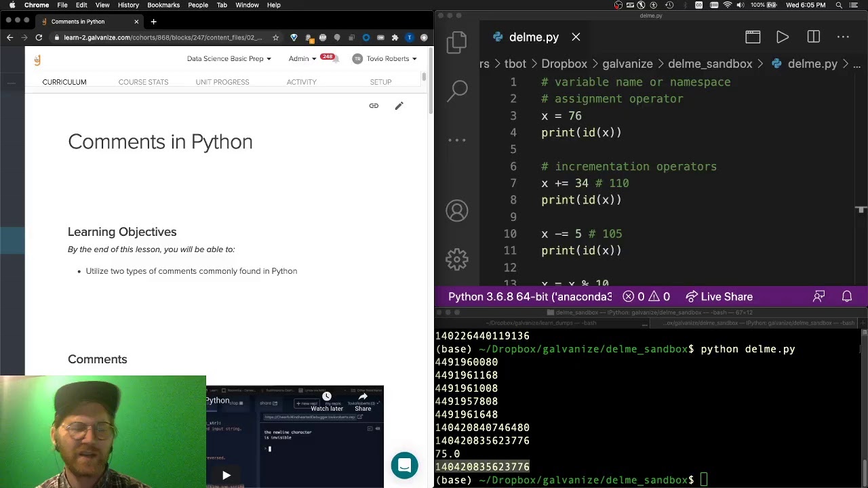Split the VS Code editor right
The image size is (868, 488).
click(x=814, y=37)
